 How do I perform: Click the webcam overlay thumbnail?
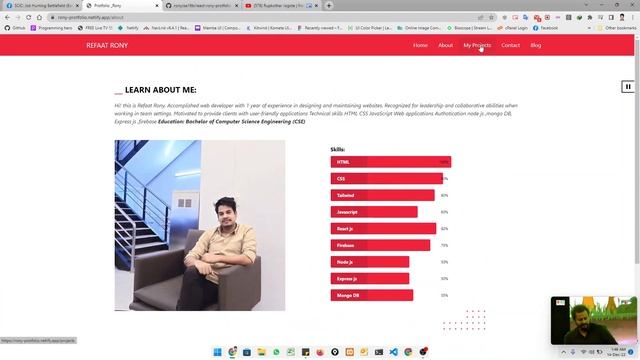click(593, 320)
